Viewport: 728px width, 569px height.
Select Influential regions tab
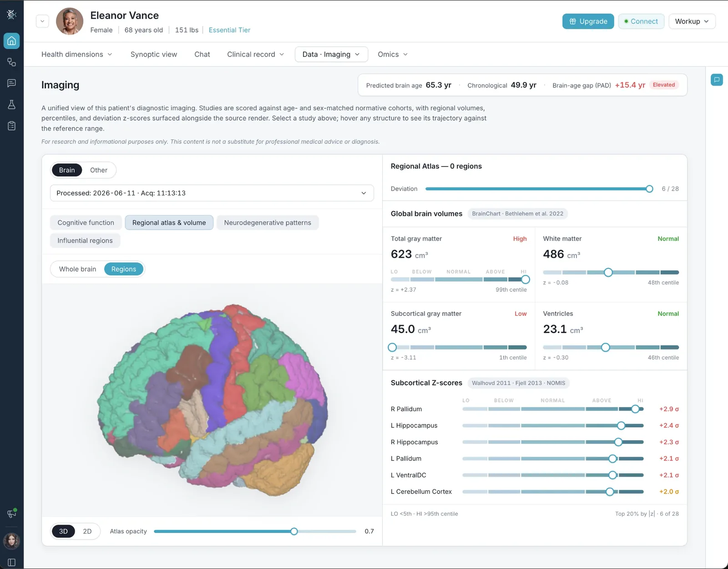(85, 240)
